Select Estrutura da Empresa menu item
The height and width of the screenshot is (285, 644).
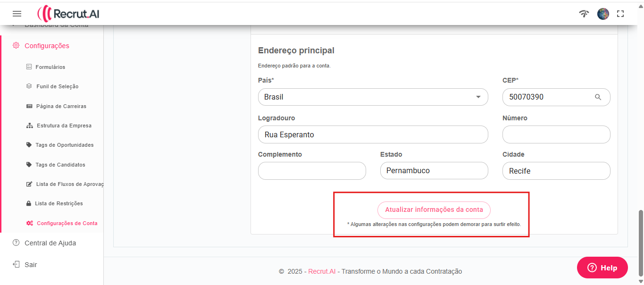coord(64,126)
